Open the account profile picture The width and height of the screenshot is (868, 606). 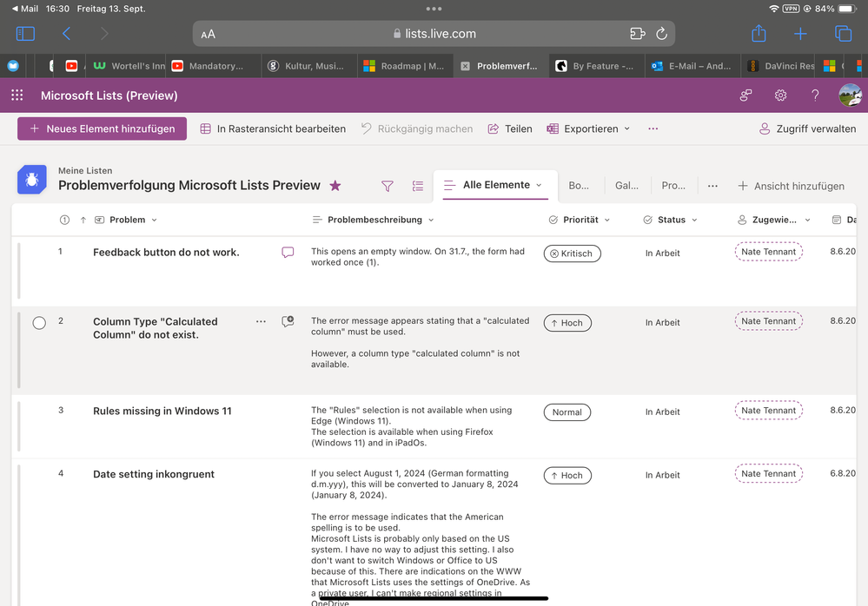click(x=851, y=96)
